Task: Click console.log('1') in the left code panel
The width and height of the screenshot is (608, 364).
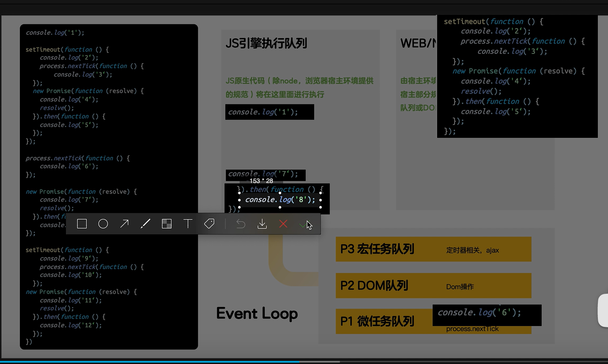Action: pos(55,33)
